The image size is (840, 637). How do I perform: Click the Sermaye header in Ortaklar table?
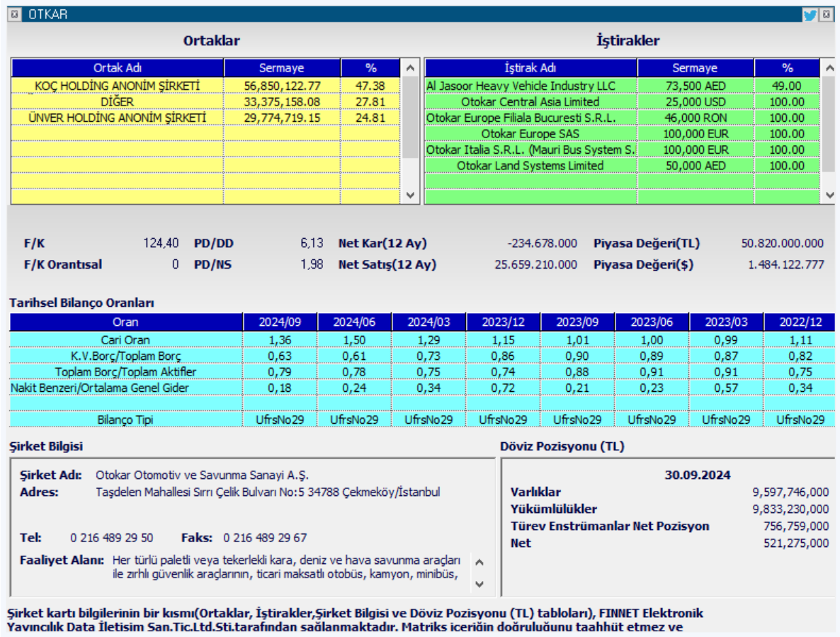tap(282, 68)
